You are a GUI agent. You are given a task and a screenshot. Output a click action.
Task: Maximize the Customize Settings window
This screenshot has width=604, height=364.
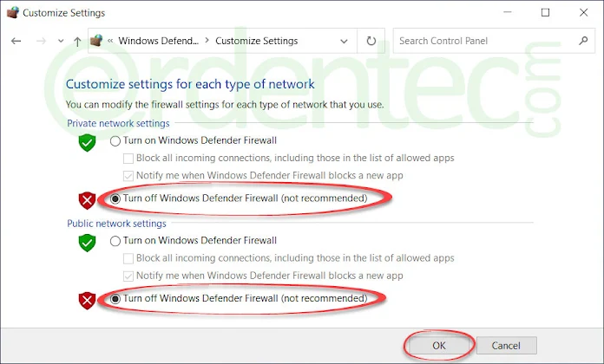pyautogui.click(x=546, y=12)
